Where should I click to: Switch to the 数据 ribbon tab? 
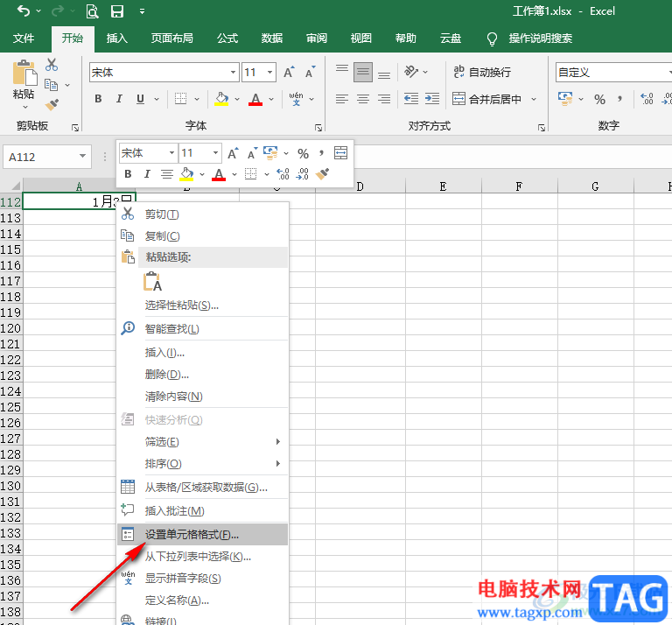(272, 39)
